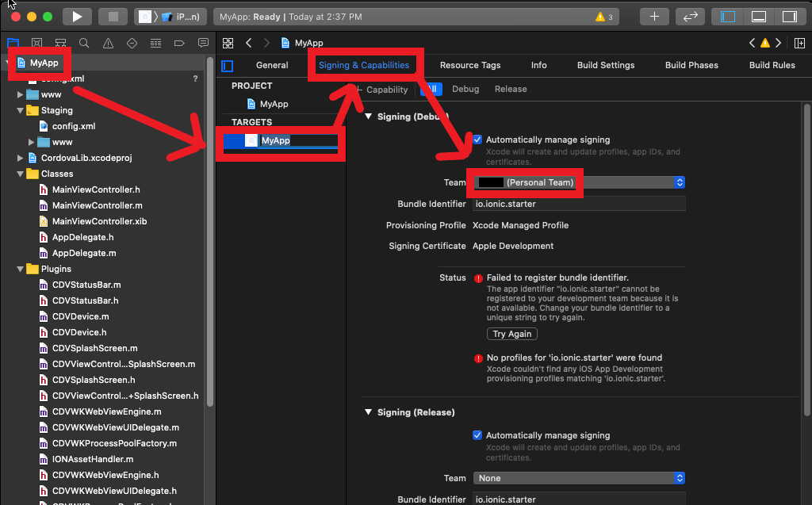Collapse the Staging folder
The image size is (812, 505).
[20, 110]
